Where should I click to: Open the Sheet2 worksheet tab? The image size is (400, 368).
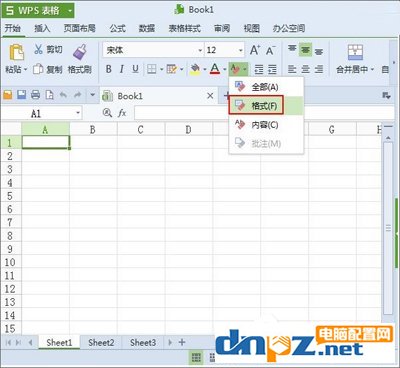(x=101, y=342)
